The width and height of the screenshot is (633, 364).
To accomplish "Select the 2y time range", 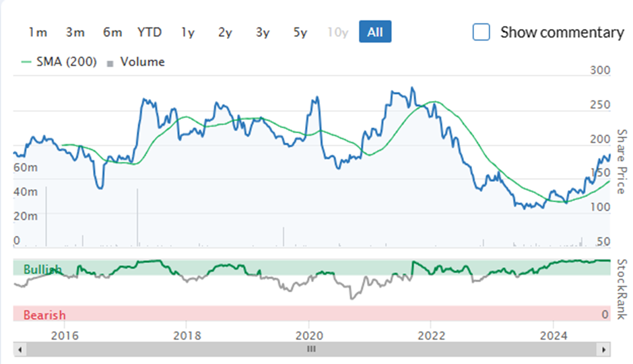I will tap(225, 32).
